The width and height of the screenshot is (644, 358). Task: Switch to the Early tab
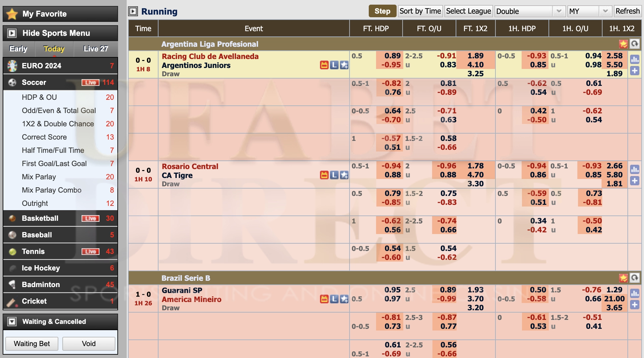click(18, 49)
